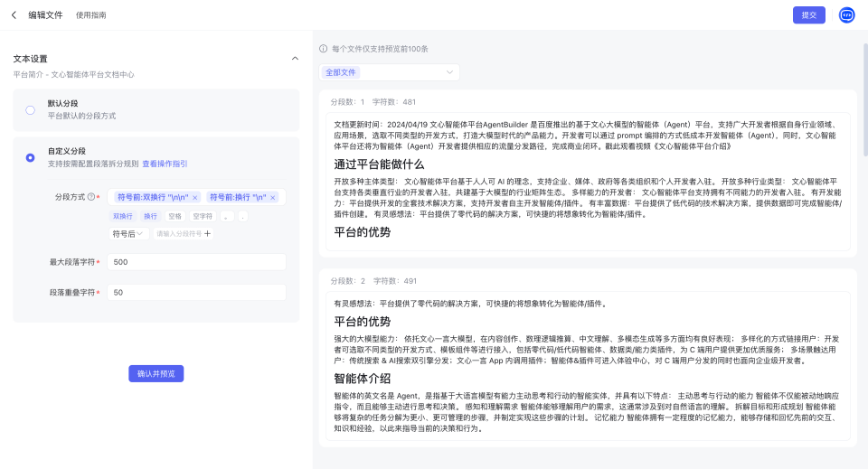Click the 通过平台能做什么 heading in segment 1
The height and width of the screenshot is (469, 868).
(379, 164)
